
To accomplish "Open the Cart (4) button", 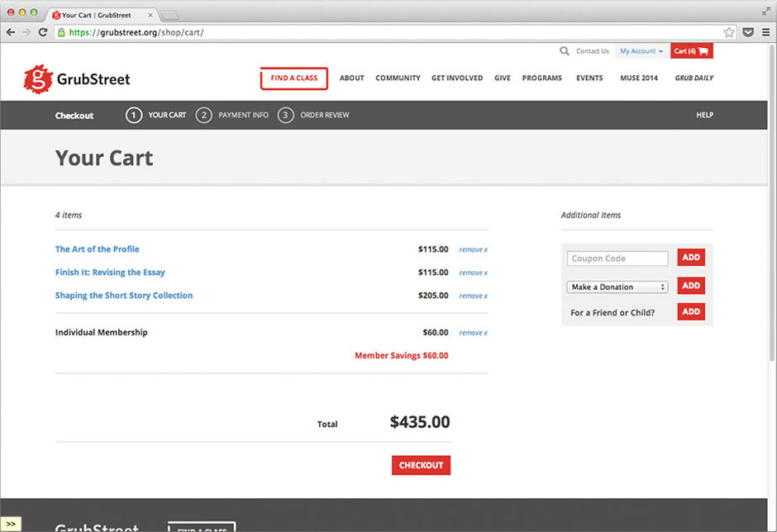I will (x=691, y=50).
